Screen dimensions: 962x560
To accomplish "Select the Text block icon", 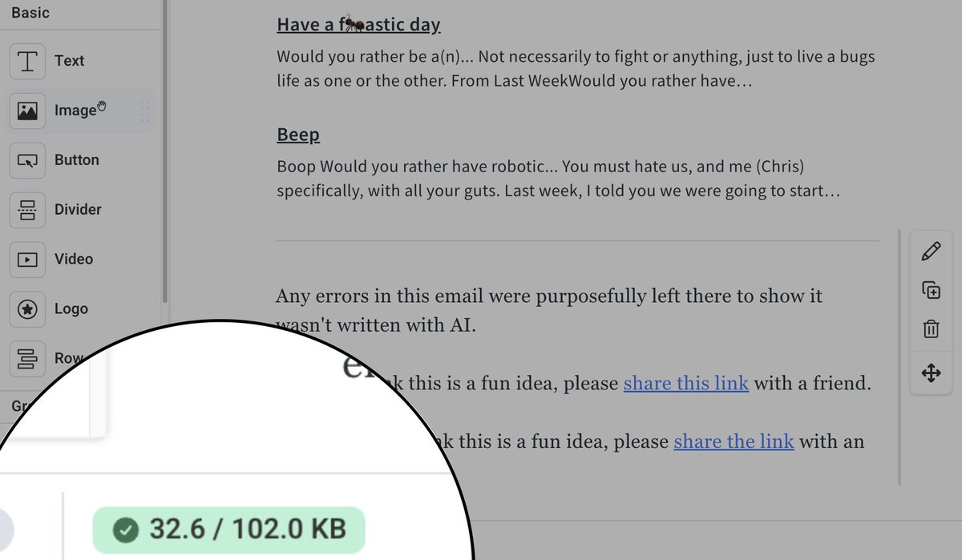I will 27,61.
